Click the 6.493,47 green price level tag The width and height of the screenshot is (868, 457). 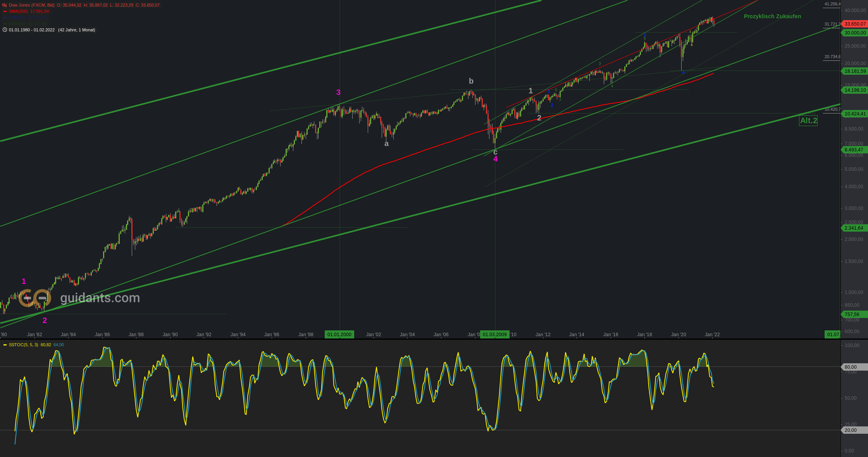click(854, 150)
